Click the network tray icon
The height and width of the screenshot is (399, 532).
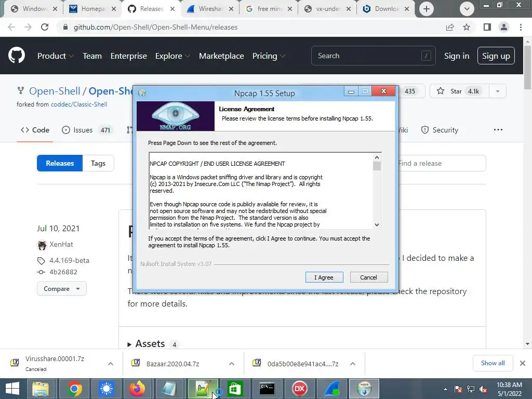click(x=471, y=389)
